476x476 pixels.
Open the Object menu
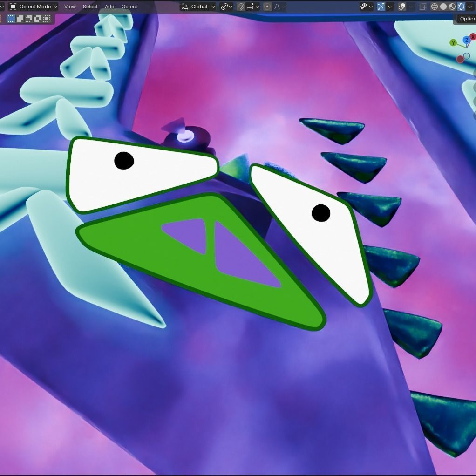(x=129, y=7)
